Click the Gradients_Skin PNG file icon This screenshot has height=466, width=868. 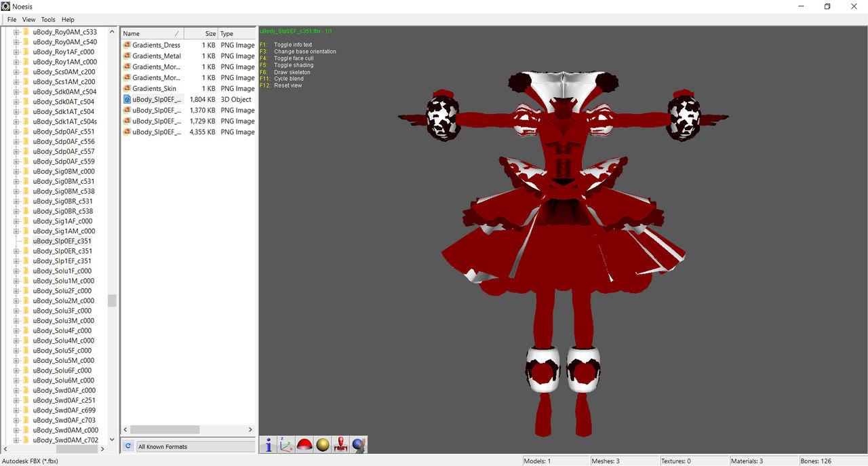click(127, 88)
